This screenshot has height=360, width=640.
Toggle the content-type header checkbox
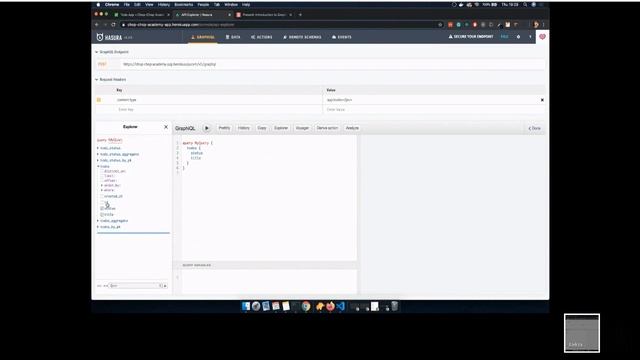pyautogui.click(x=99, y=100)
